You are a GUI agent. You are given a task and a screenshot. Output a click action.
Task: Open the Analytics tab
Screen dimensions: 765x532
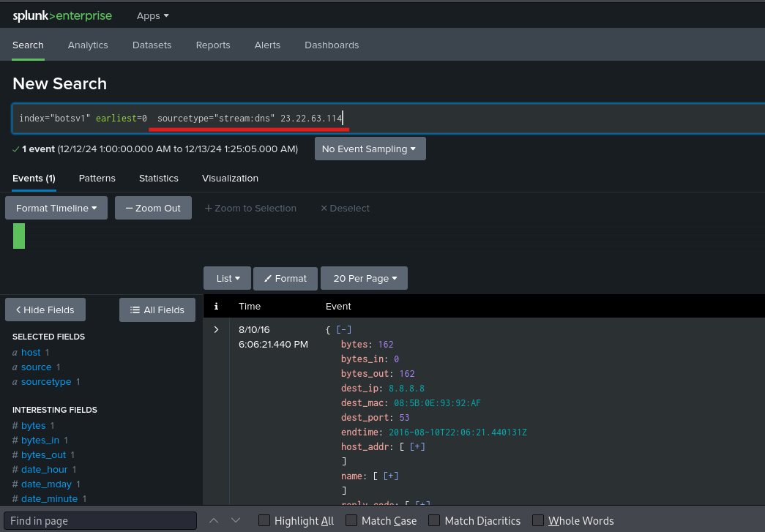click(x=88, y=45)
